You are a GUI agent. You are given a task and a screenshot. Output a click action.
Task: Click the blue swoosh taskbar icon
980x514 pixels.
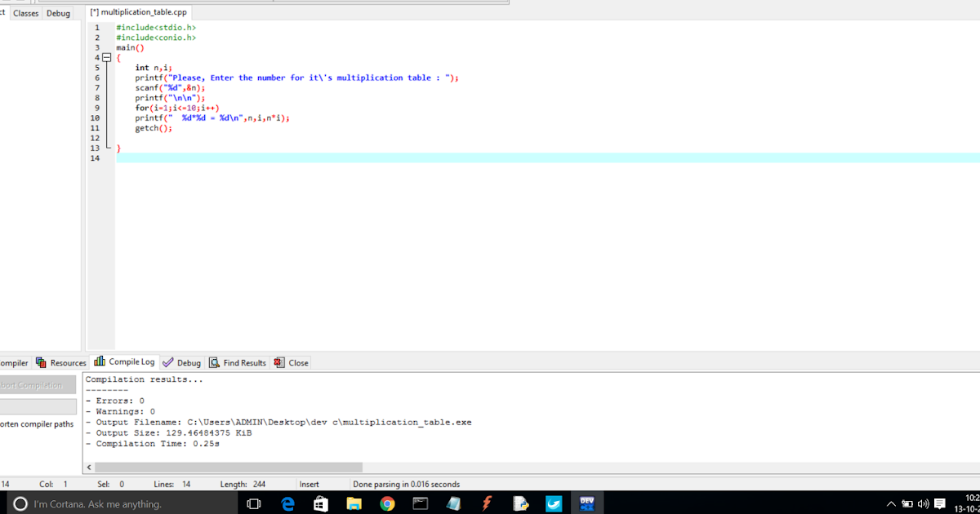tap(554, 504)
